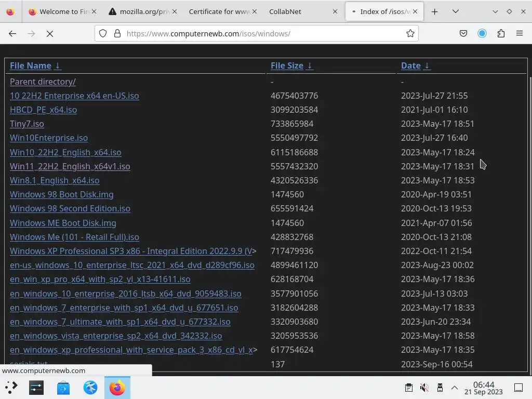Switch to Welcome to Firefox tab
Screen dimensions: 532x399
(x=63, y=11)
